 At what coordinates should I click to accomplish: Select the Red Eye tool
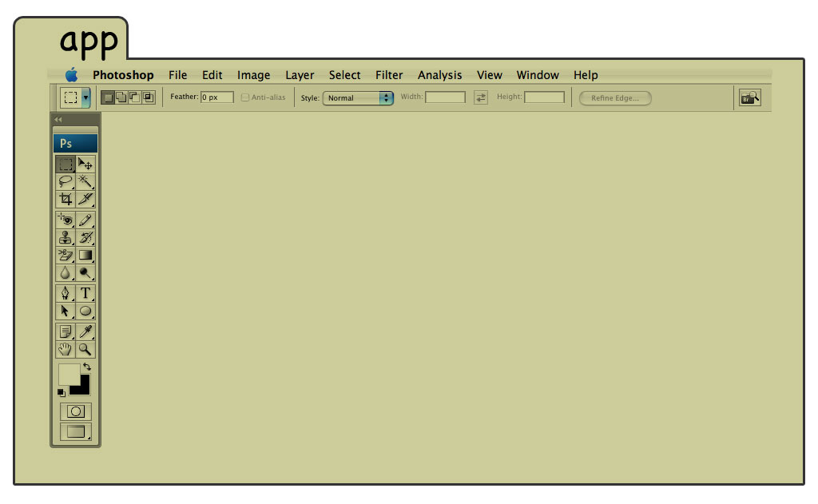pos(66,220)
